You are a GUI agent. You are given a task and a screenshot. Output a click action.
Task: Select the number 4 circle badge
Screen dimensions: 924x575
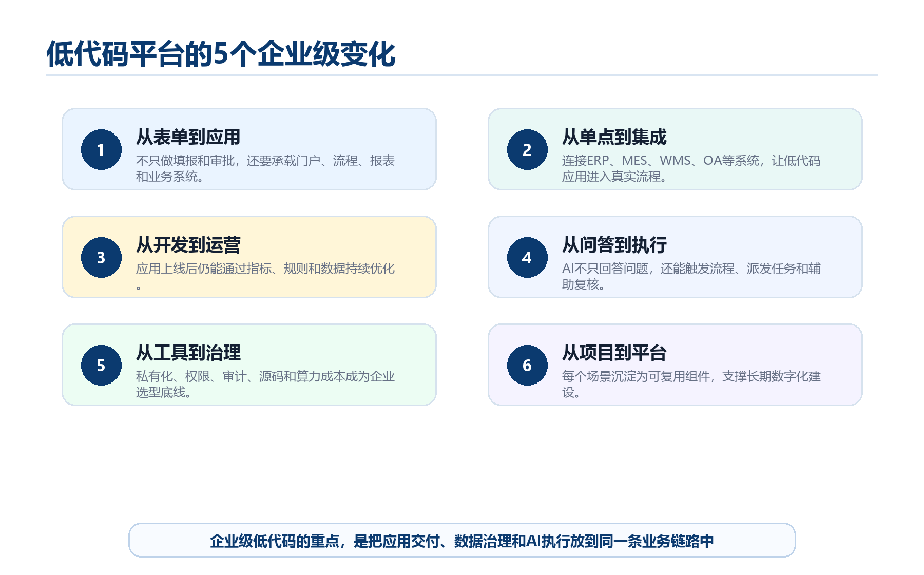pos(527,257)
